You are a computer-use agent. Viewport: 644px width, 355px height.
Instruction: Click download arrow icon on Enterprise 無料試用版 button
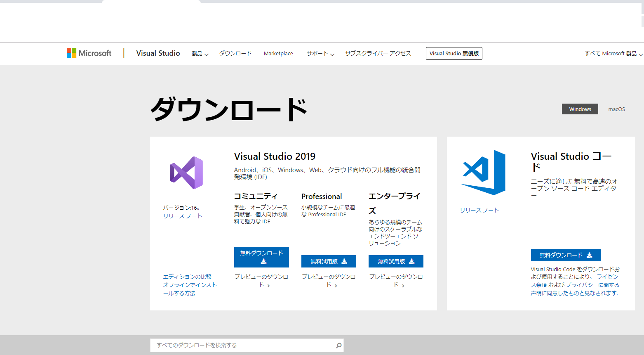(x=411, y=261)
